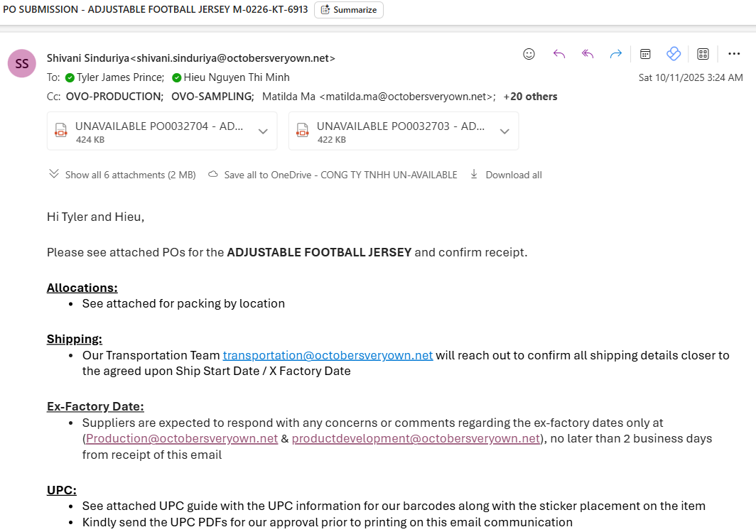Click the SS sender avatar

(22, 63)
